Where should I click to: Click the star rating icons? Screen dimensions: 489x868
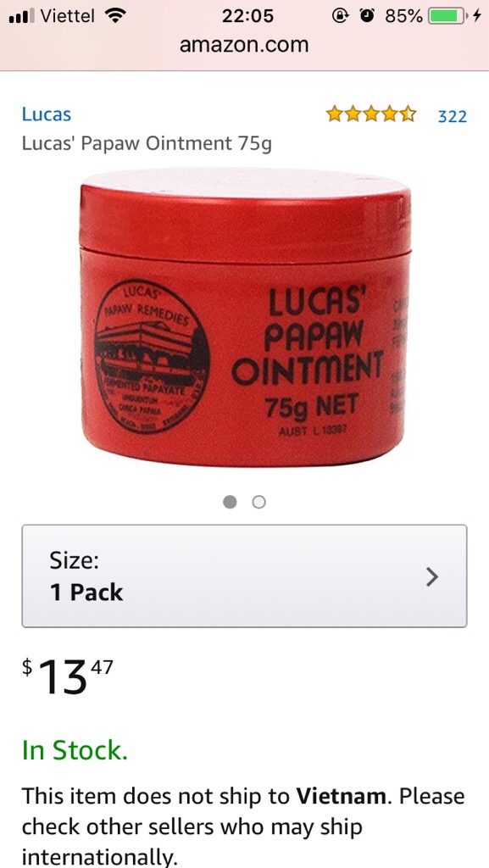tap(370, 114)
